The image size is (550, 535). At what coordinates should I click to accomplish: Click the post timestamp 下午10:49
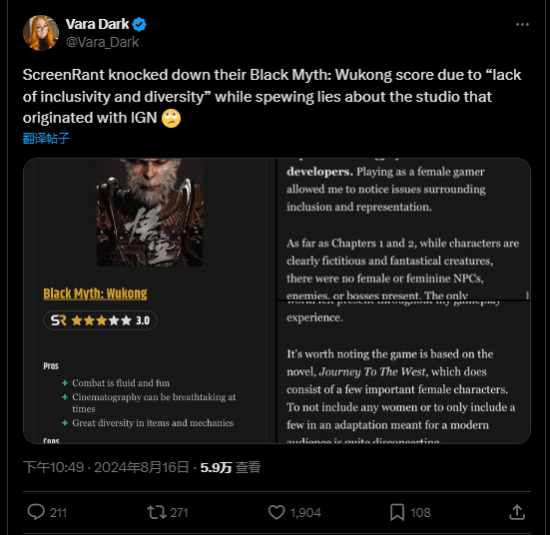click(54, 467)
